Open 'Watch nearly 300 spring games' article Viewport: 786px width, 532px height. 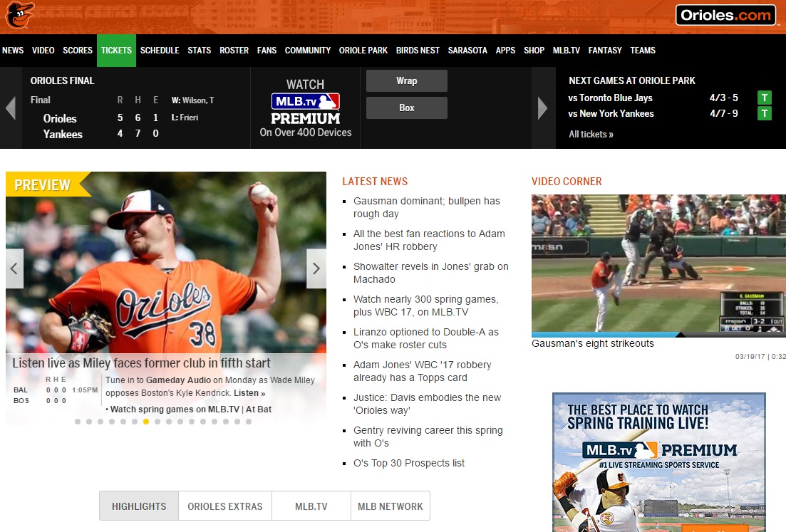(x=425, y=306)
